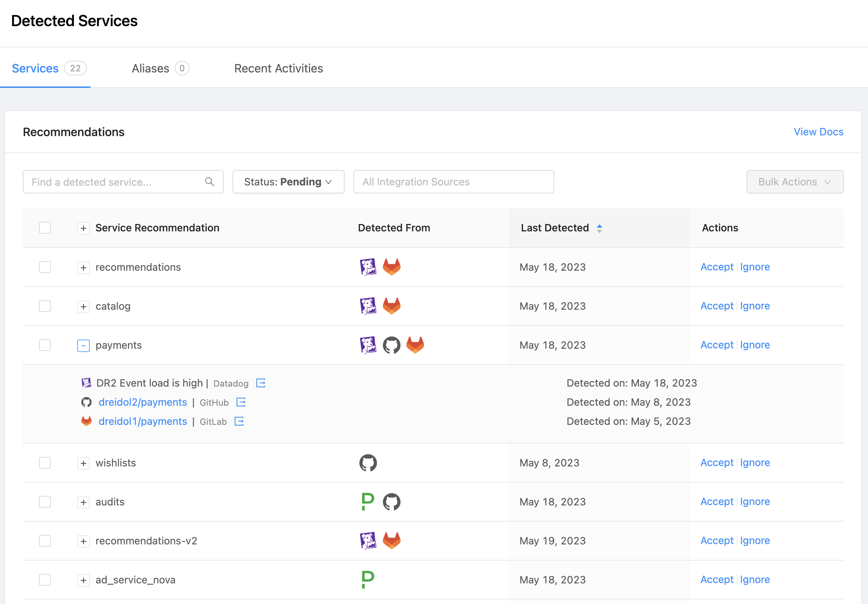The image size is (868, 604).
Task: Click the GitLab icon in catalog row
Action: pyautogui.click(x=391, y=306)
